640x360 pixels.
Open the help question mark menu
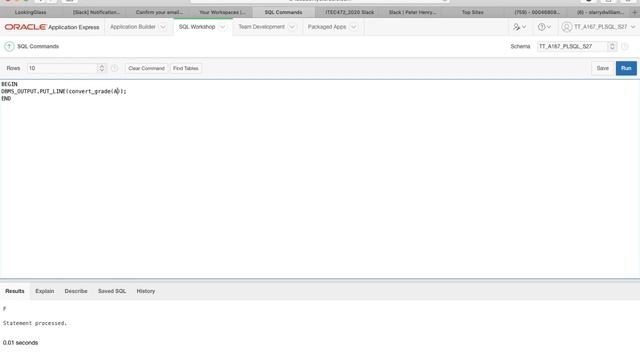pyautogui.click(x=544, y=27)
